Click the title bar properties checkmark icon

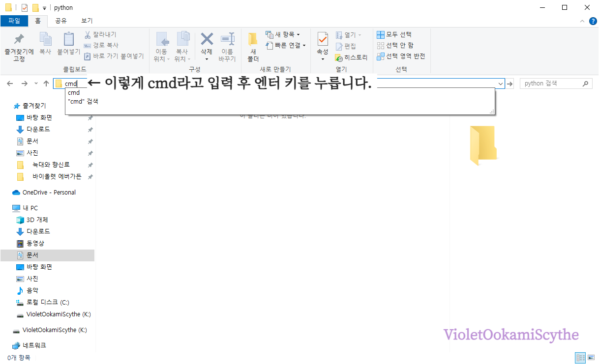pos(25,8)
